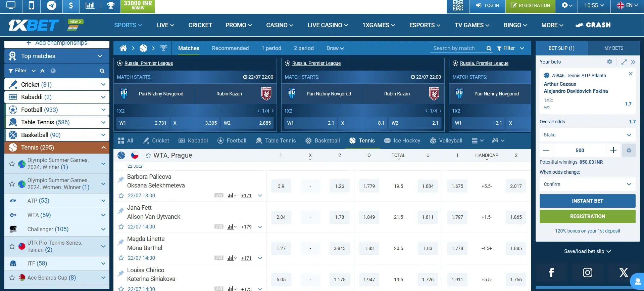Click the dollar payments icon

(x=71, y=6)
